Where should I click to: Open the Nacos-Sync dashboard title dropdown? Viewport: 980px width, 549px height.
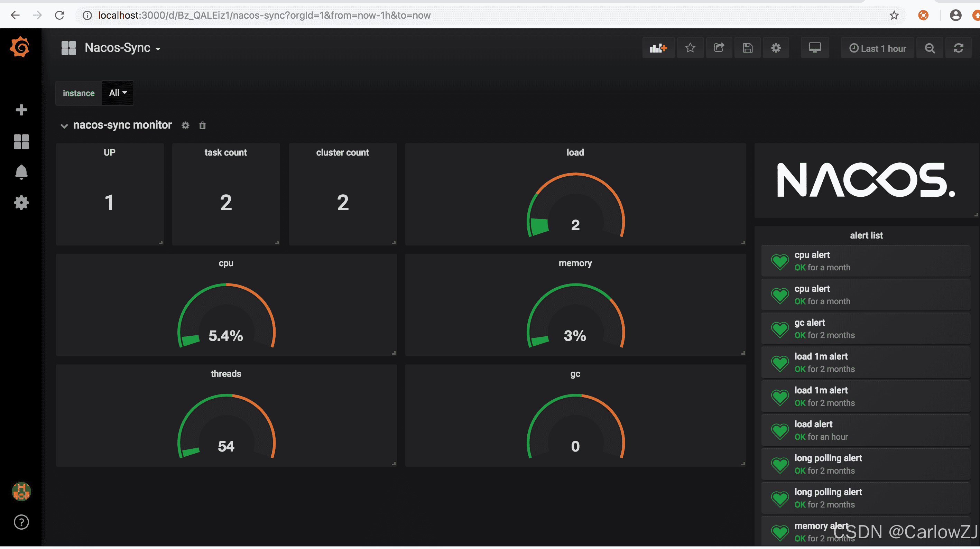tap(122, 48)
